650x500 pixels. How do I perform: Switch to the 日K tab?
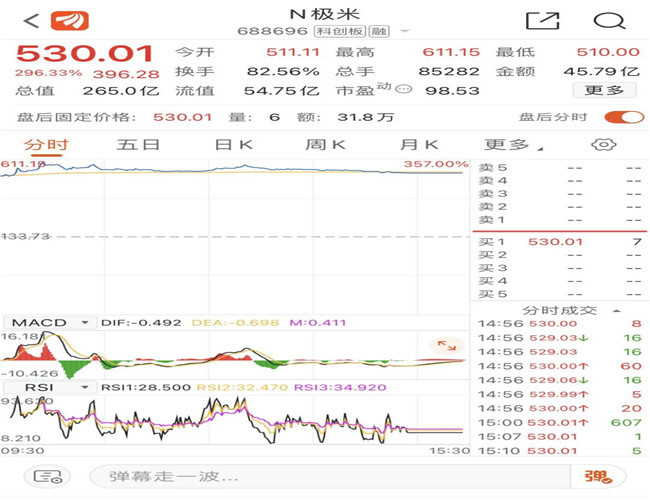pyautogui.click(x=233, y=145)
